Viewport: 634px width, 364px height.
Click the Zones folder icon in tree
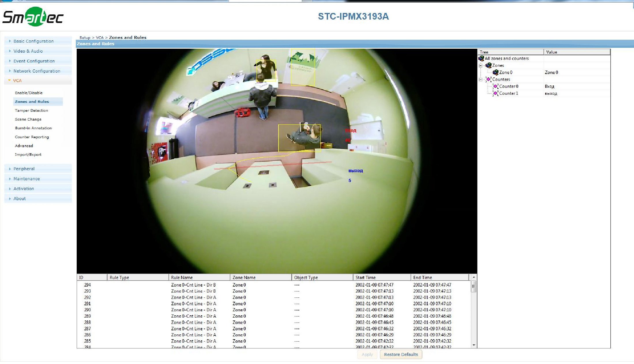(488, 65)
